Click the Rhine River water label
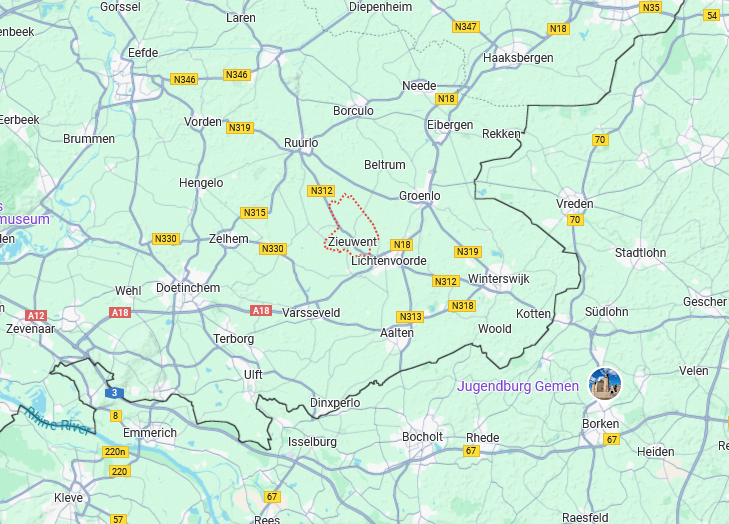729x524 pixels. coord(57,421)
